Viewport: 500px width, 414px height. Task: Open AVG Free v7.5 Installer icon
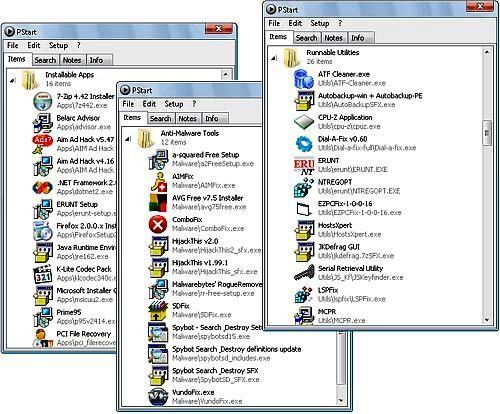[158, 202]
